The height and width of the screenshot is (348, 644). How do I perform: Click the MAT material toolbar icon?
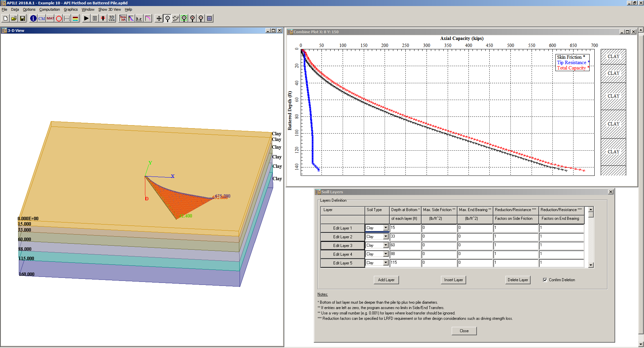pos(50,18)
